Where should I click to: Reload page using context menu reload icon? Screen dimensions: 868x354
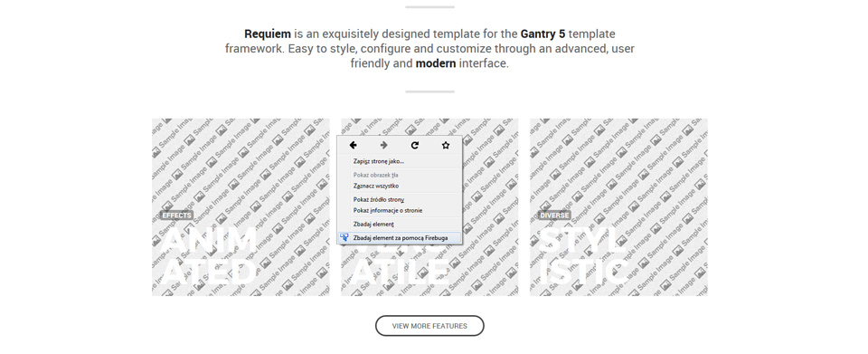(415, 145)
